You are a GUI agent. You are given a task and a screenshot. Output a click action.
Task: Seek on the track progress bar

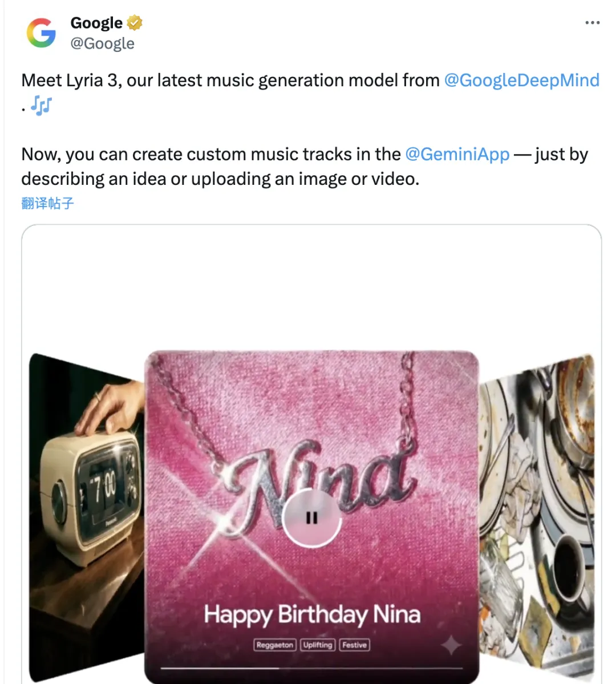pos(311,667)
